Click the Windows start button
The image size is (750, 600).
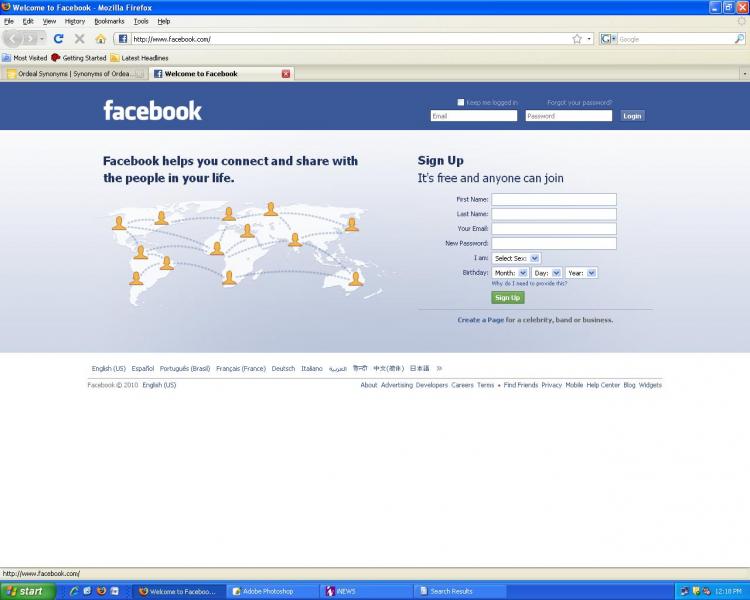[27, 591]
